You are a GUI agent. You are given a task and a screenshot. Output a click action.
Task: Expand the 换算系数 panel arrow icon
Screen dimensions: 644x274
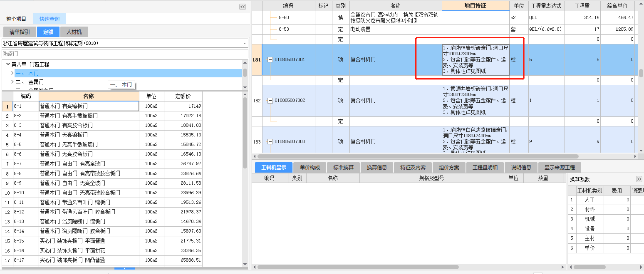point(639,179)
